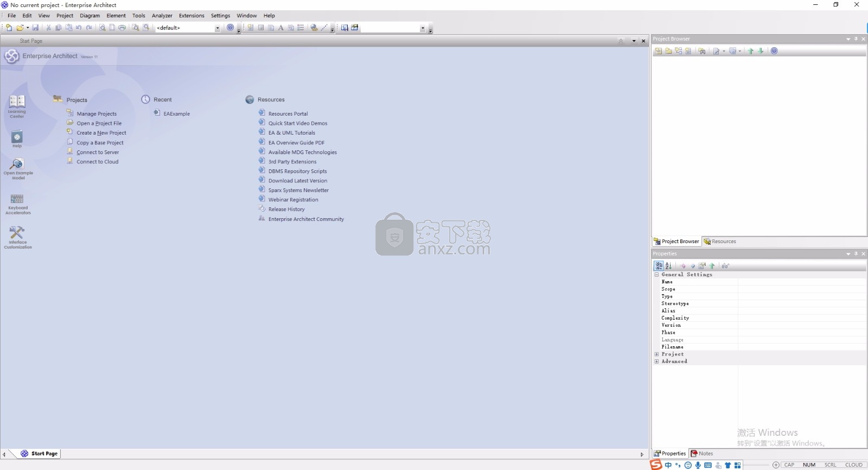Open the Learning Center sidebar icon
The height and width of the screenshot is (470, 868).
click(x=17, y=106)
